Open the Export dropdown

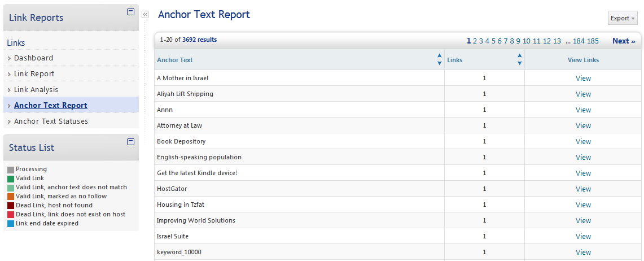coord(623,18)
